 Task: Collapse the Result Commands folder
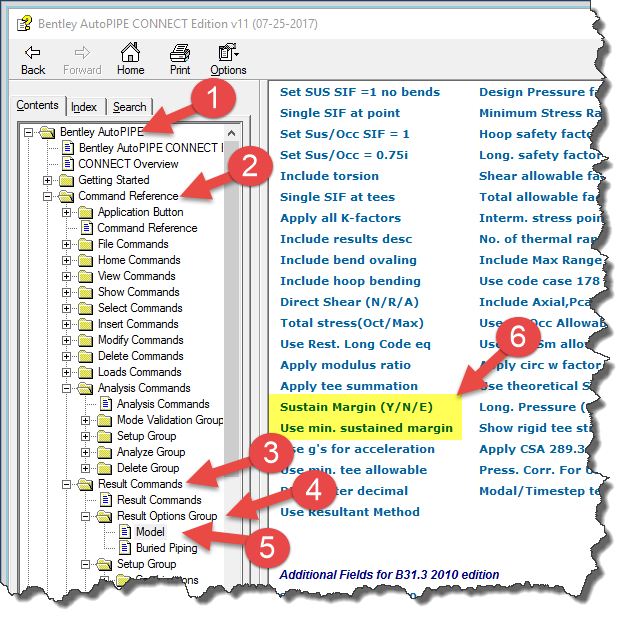coord(67,485)
